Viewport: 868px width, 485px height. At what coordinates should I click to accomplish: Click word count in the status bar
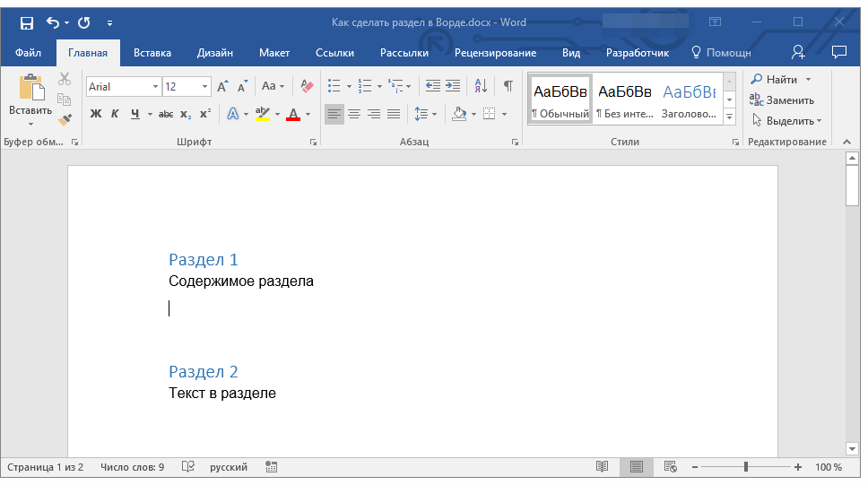[x=133, y=467]
